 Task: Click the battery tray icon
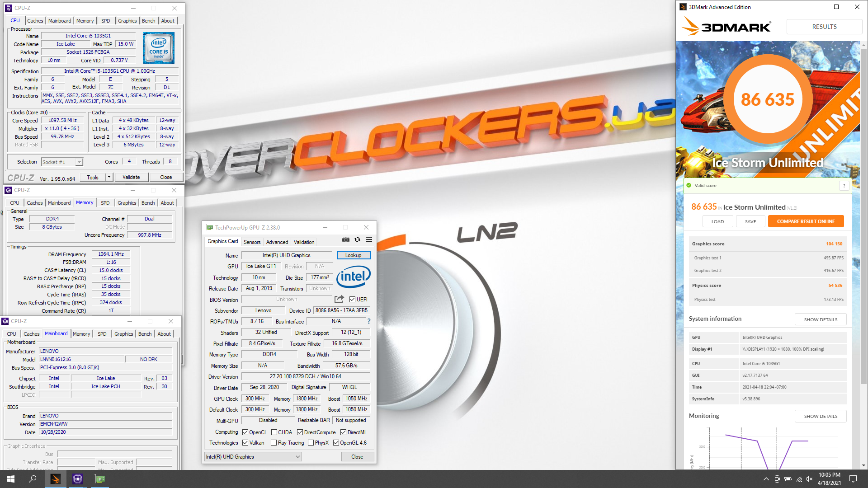coord(788,479)
